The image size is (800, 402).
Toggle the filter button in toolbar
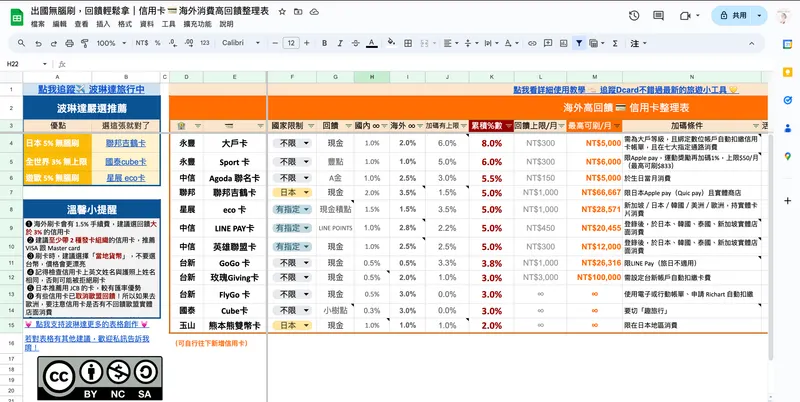(579, 43)
